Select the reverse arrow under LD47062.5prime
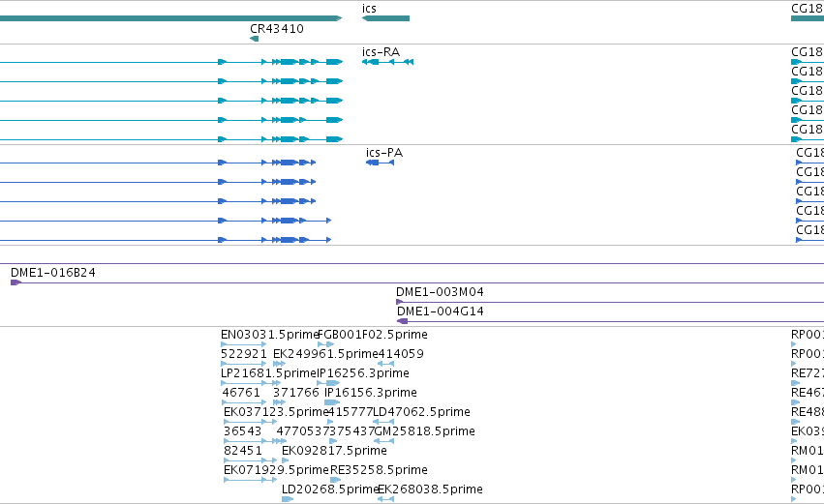 pos(383,422)
